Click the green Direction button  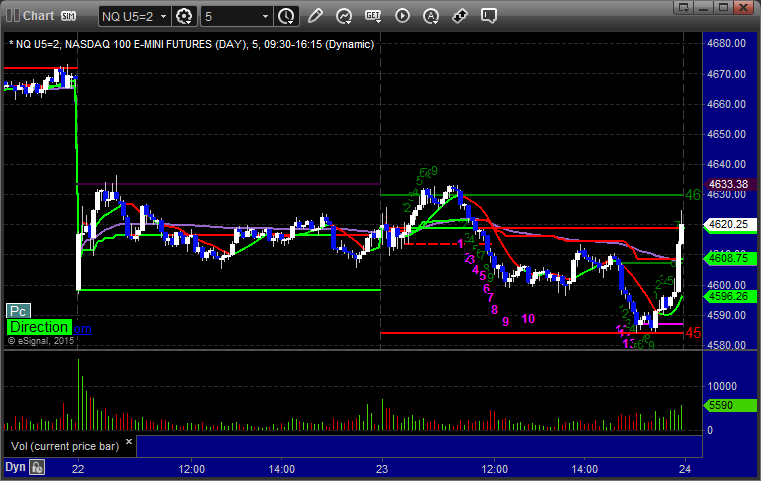39,327
